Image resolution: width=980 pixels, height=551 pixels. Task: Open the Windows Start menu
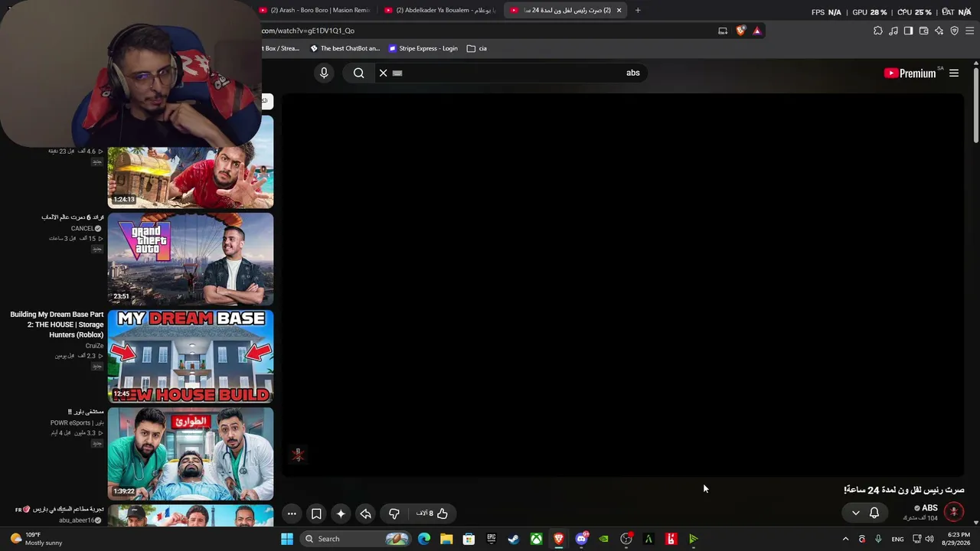point(287,539)
